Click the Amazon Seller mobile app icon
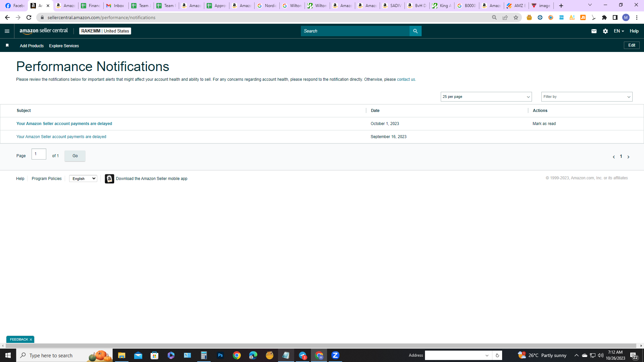This screenshot has width=644, height=362. click(109, 179)
